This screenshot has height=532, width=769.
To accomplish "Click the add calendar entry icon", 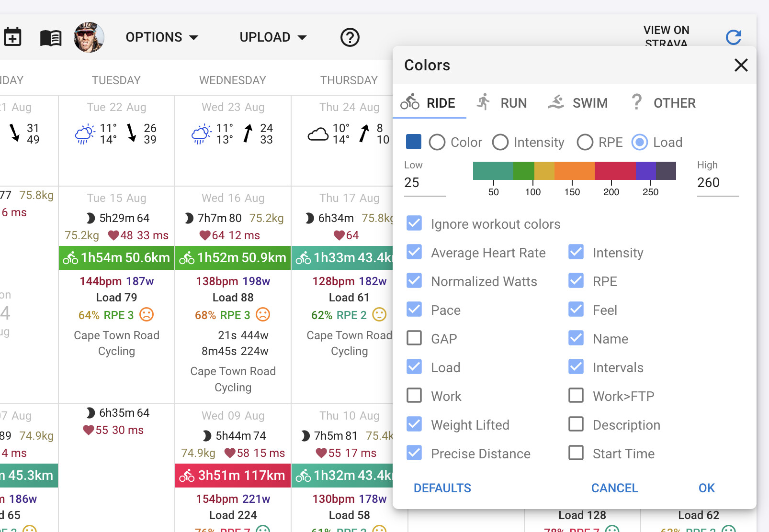I will pyautogui.click(x=12, y=37).
